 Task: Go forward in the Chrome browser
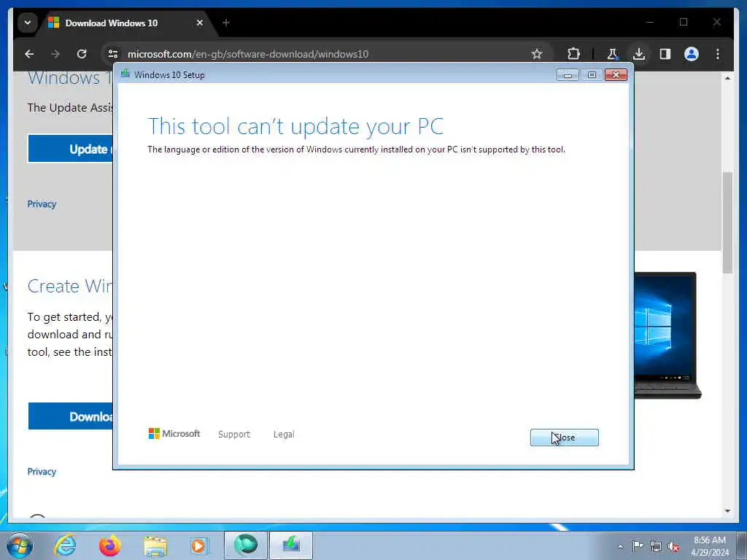[x=55, y=54]
